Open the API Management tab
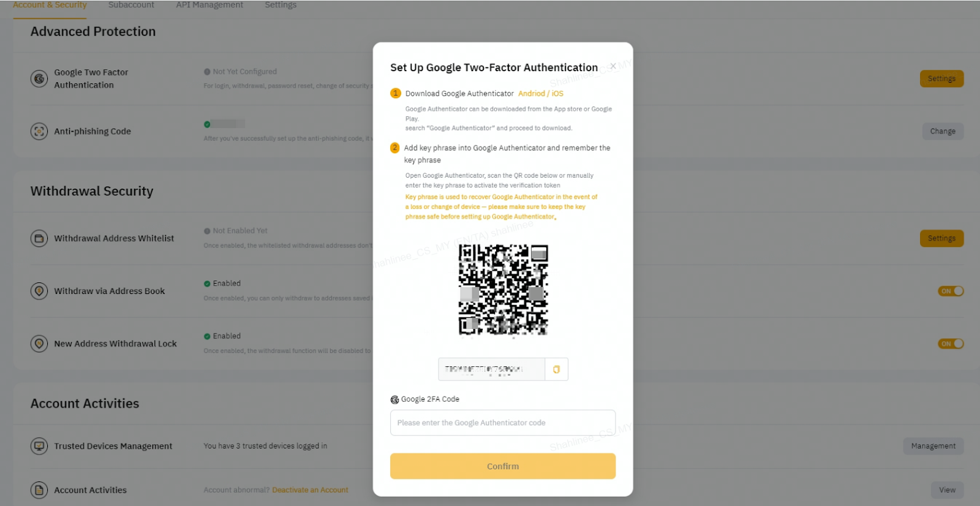The image size is (980, 506). click(209, 5)
